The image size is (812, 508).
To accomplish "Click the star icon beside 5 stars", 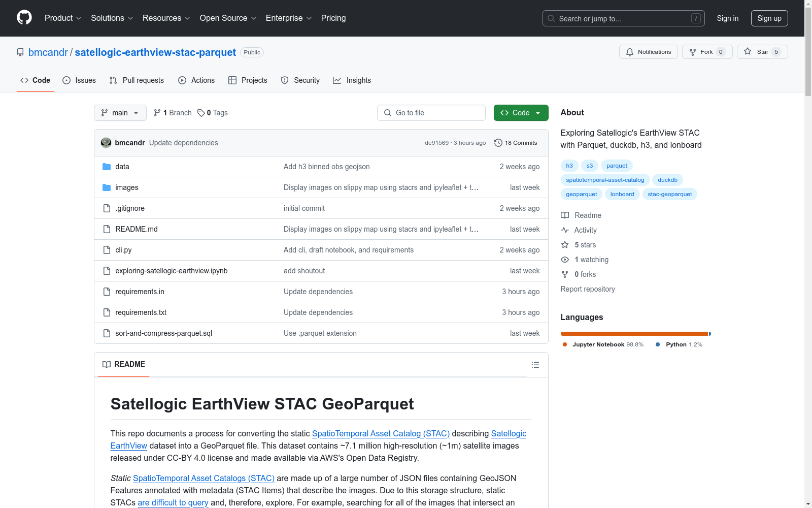I will (x=565, y=245).
